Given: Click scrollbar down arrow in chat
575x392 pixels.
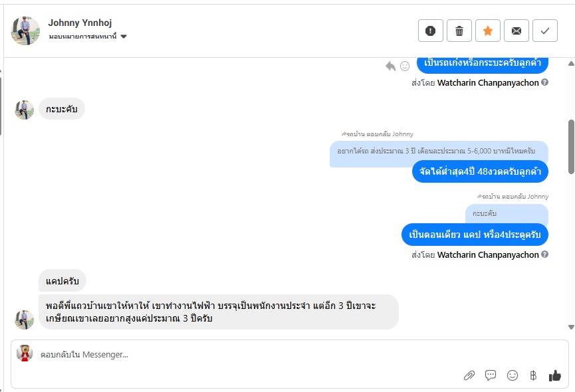Looking at the screenshot, I should tap(571, 327).
